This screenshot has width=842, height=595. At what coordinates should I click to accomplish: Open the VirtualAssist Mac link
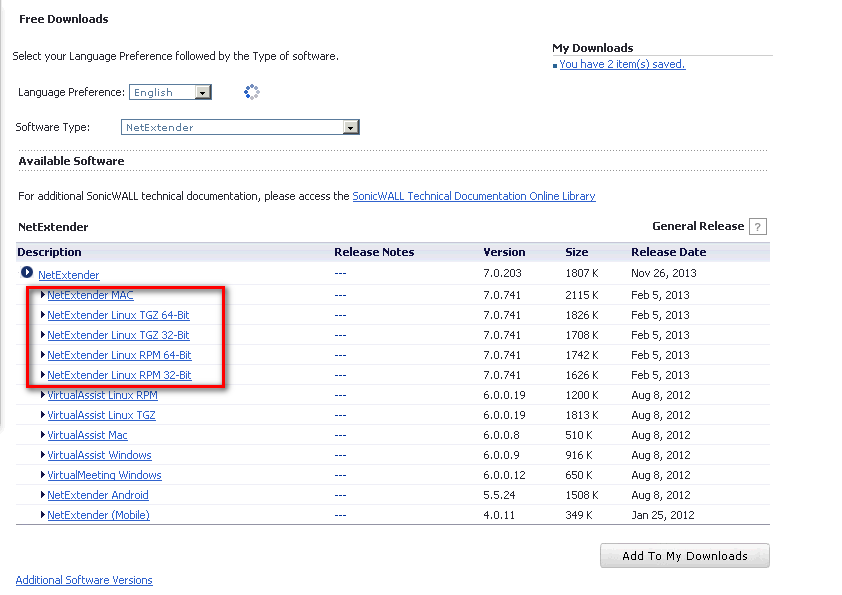(88, 435)
